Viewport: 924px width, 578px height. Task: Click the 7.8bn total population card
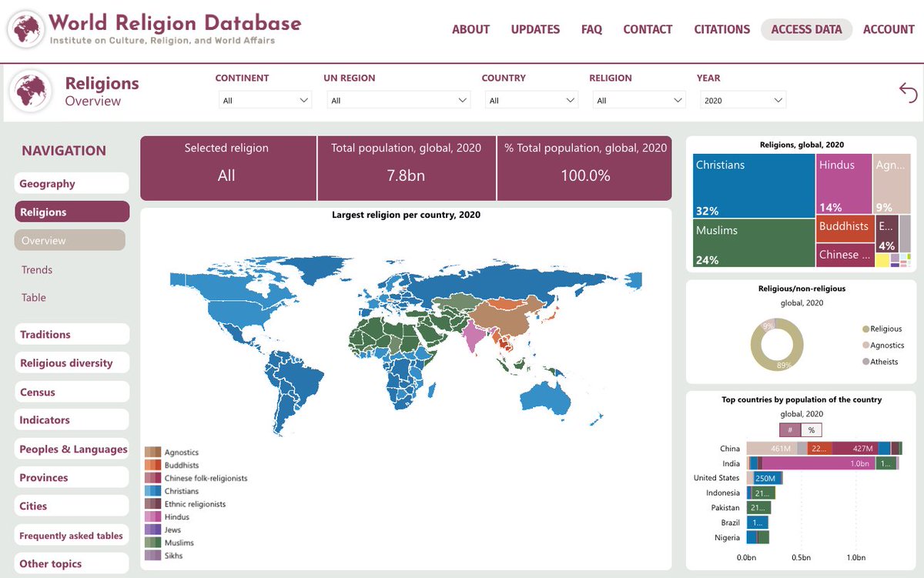click(407, 169)
